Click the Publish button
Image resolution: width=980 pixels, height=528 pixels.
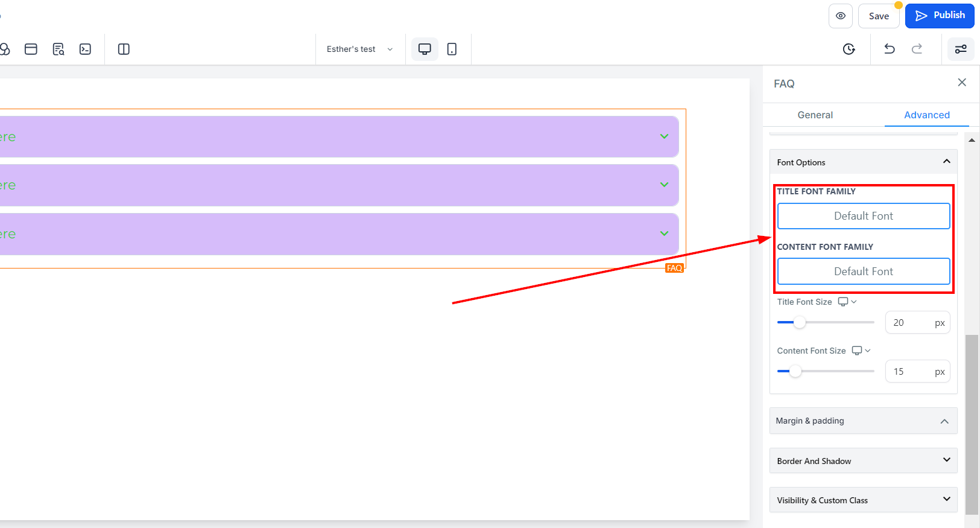click(940, 16)
